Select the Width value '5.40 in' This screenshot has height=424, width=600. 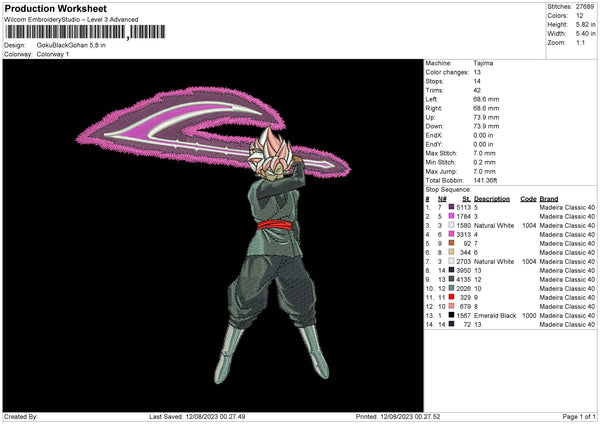tap(586, 34)
